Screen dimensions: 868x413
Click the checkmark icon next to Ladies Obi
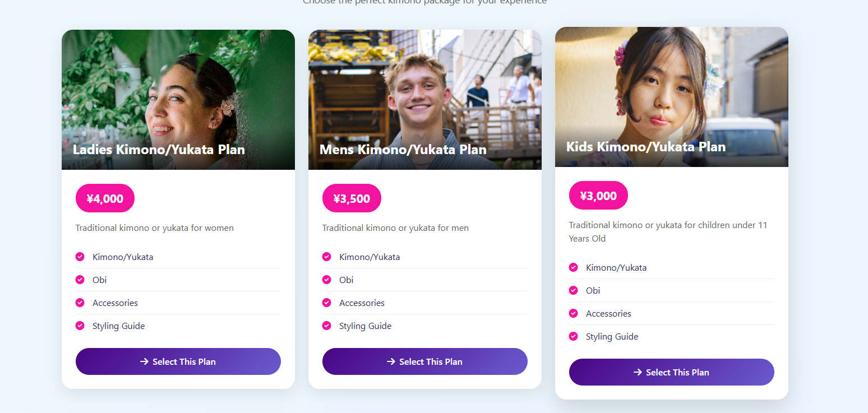point(80,280)
